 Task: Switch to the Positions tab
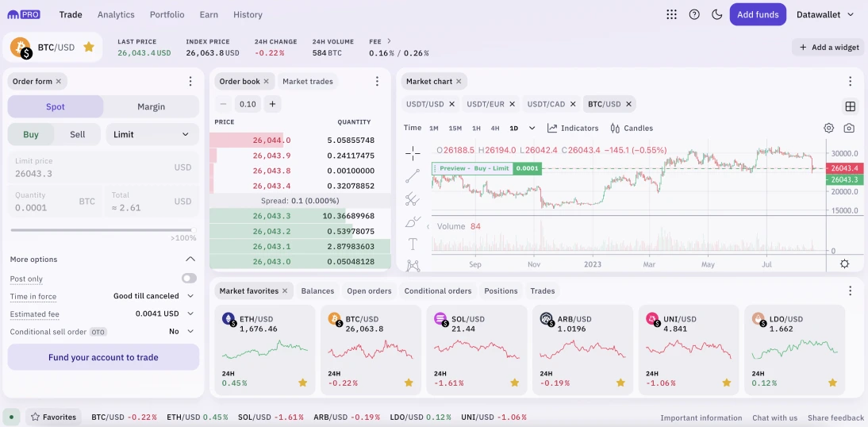pyautogui.click(x=501, y=290)
